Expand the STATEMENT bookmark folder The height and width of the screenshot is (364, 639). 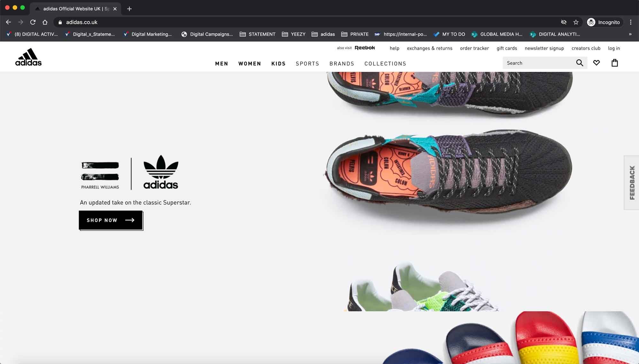click(x=258, y=34)
